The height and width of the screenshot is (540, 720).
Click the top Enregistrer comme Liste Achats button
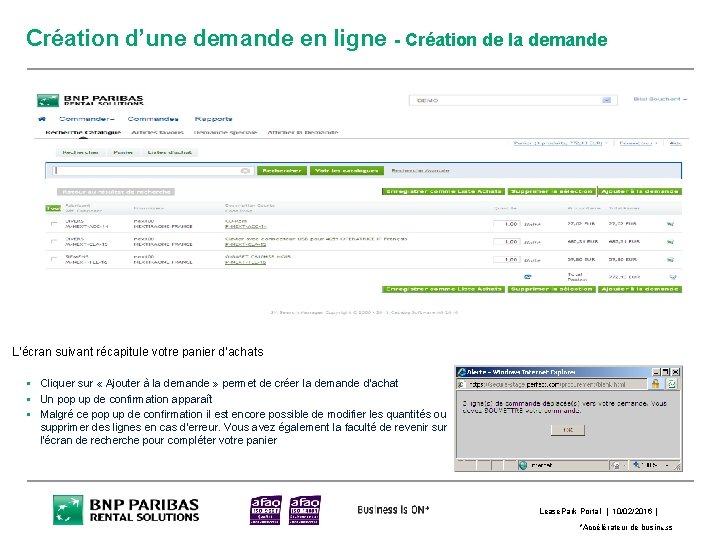pos(443,191)
